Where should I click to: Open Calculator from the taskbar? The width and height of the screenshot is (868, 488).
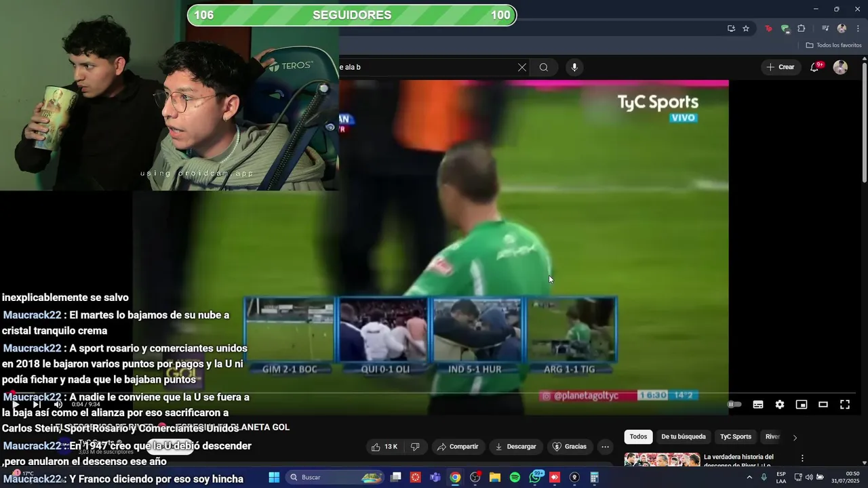594,477
